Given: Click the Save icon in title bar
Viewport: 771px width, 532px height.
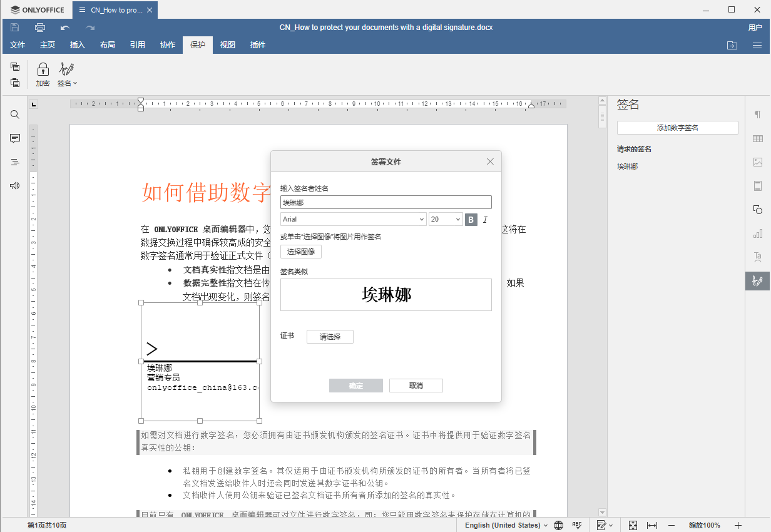Looking at the screenshot, I should point(15,28).
